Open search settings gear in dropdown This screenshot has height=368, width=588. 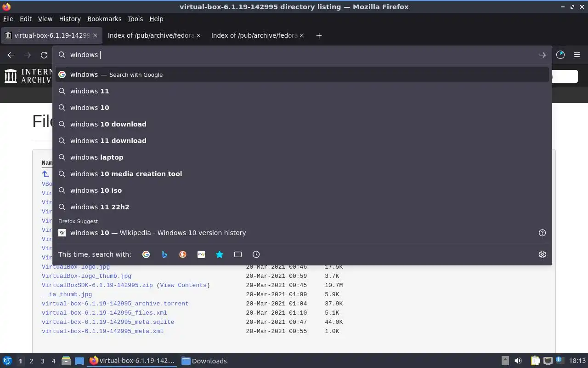click(543, 254)
